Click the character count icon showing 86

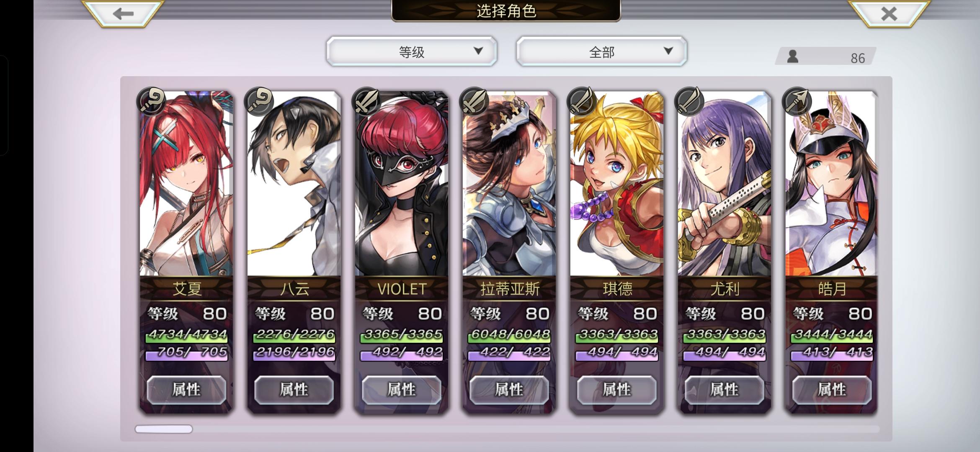point(792,57)
